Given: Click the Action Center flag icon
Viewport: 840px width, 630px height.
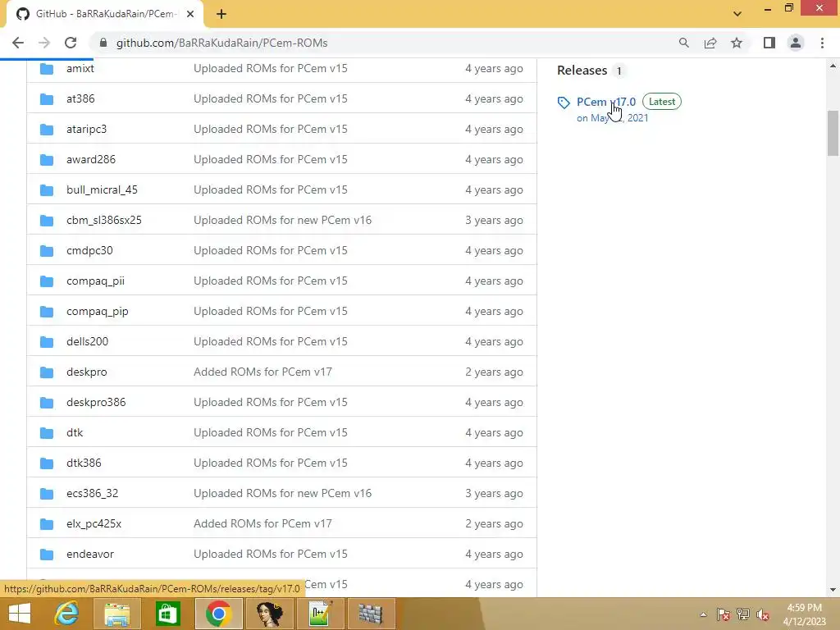Looking at the screenshot, I should pos(724,614).
